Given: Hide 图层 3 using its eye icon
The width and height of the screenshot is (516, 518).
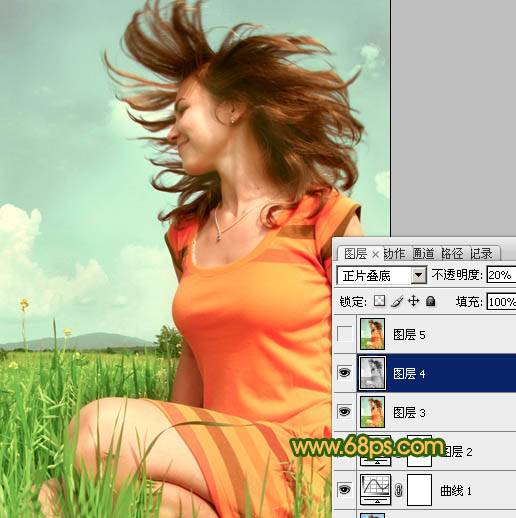Looking at the screenshot, I should pyautogui.click(x=344, y=412).
